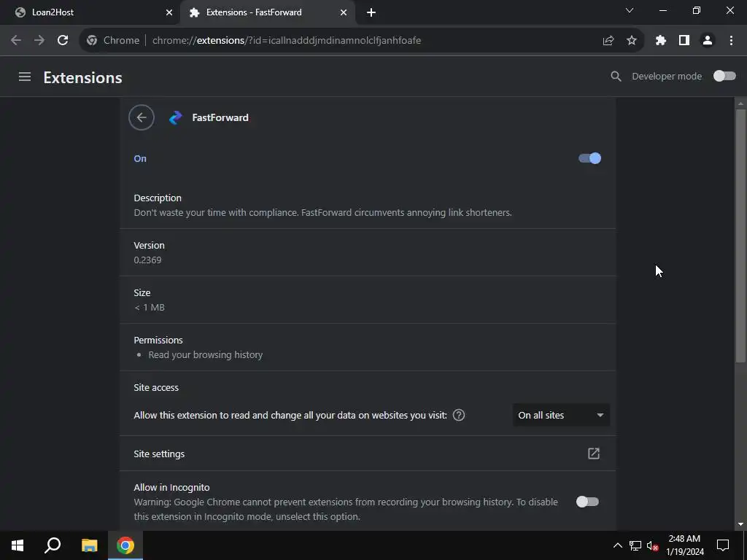Navigate back in Chrome
747x560 pixels.
pyautogui.click(x=16, y=41)
